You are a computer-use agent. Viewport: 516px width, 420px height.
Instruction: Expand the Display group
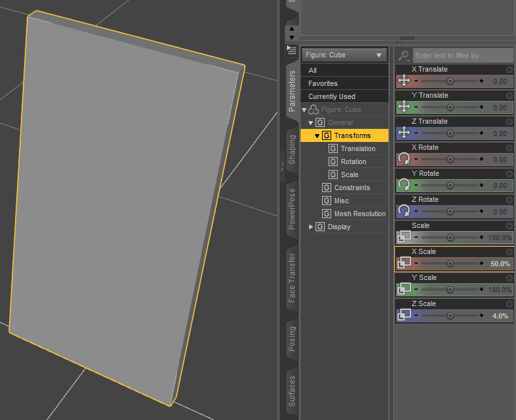(x=311, y=227)
